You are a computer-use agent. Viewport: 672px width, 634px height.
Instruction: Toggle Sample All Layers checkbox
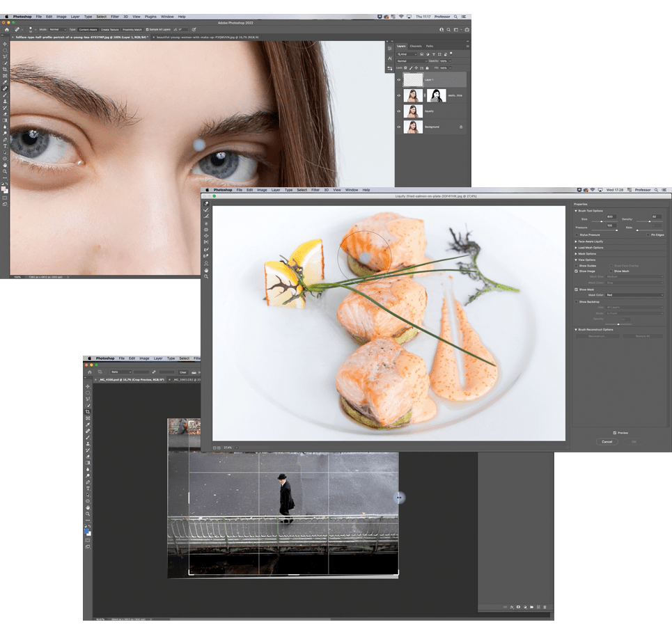coord(148,29)
